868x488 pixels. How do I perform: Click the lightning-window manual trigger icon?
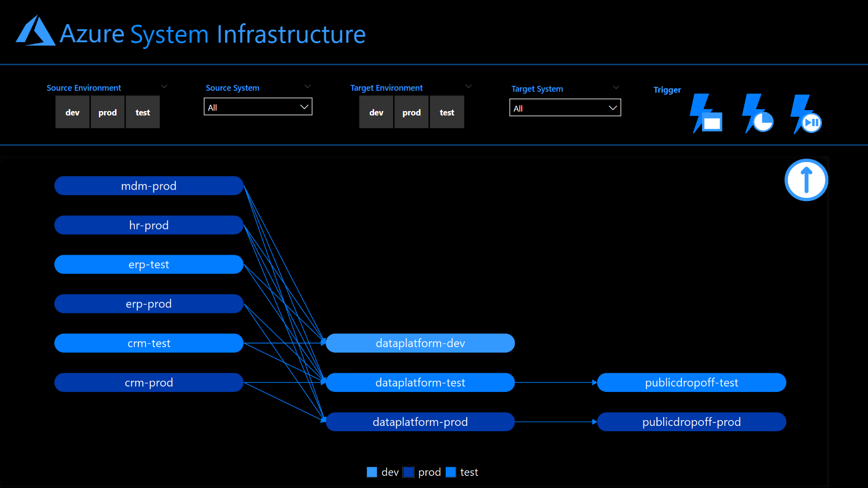(x=706, y=113)
